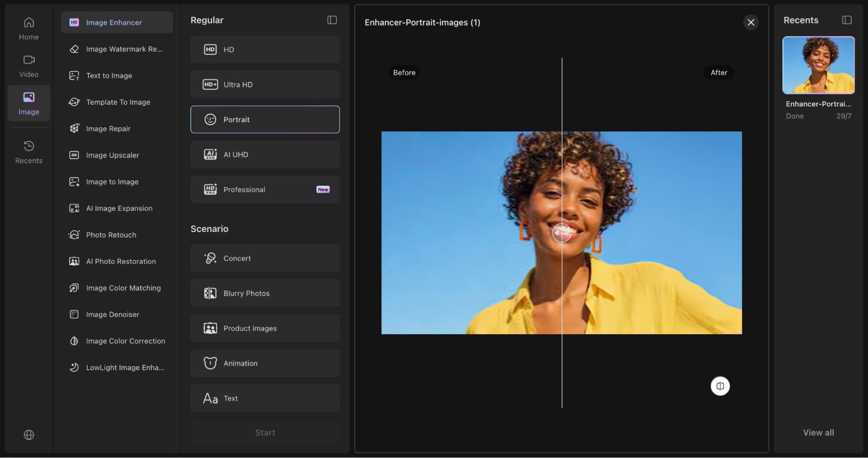The width and height of the screenshot is (868, 458).
Task: Click the globe language icon
Action: [x=29, y=435]
